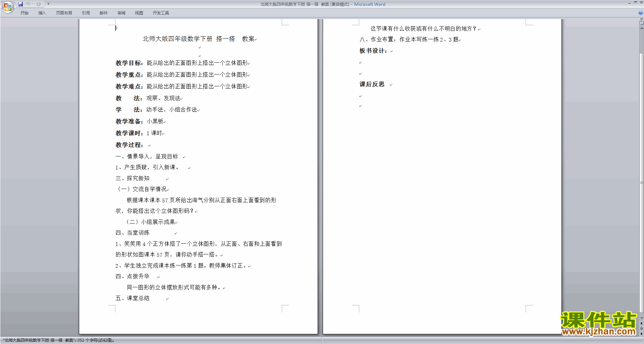Jump to previous page double-arrow button
This screenshot has width=644, height=344.
[641, 324]
